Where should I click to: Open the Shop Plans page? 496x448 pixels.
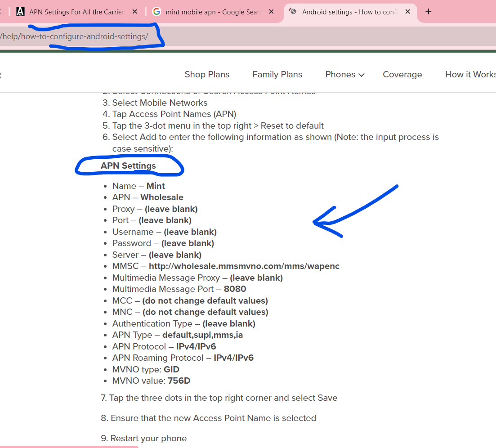pos(207,74)
